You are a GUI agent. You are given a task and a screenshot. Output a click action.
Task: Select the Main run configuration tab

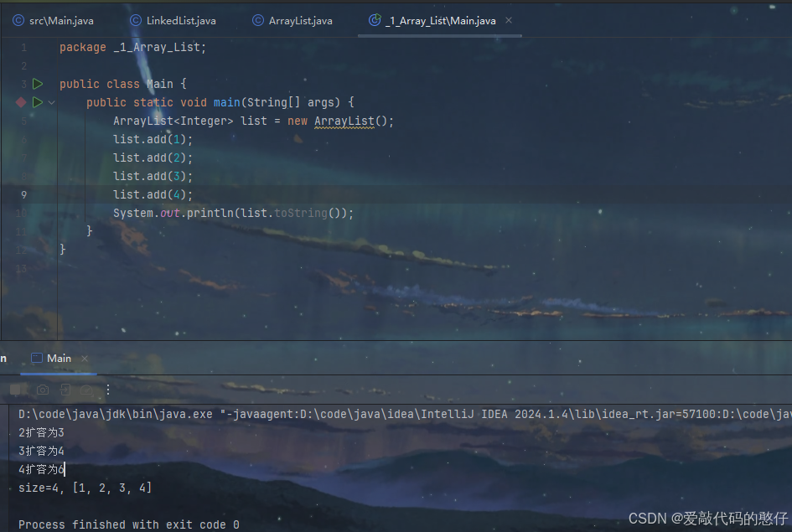click(59, 359)
